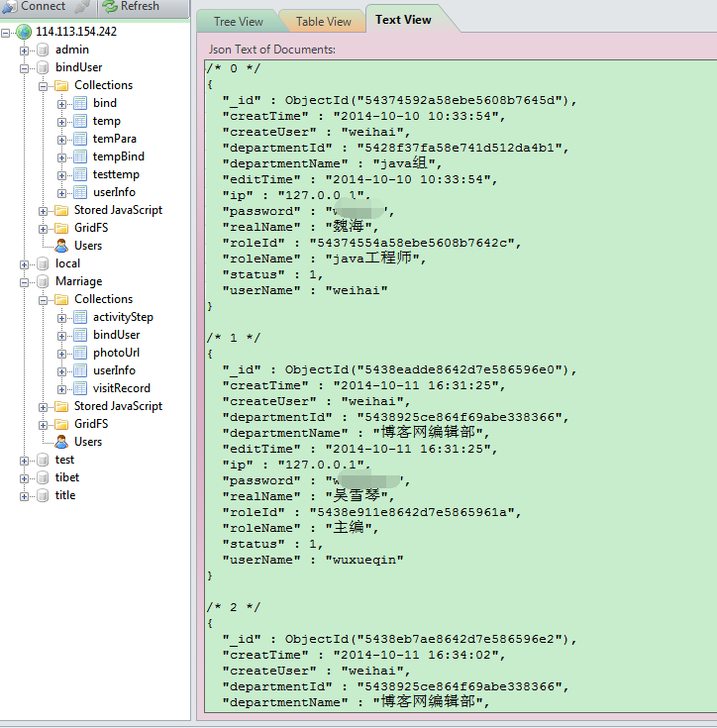Collapse the Collections folder under Marriage
This screenshot has width=717, height=728.
point(43,300)
